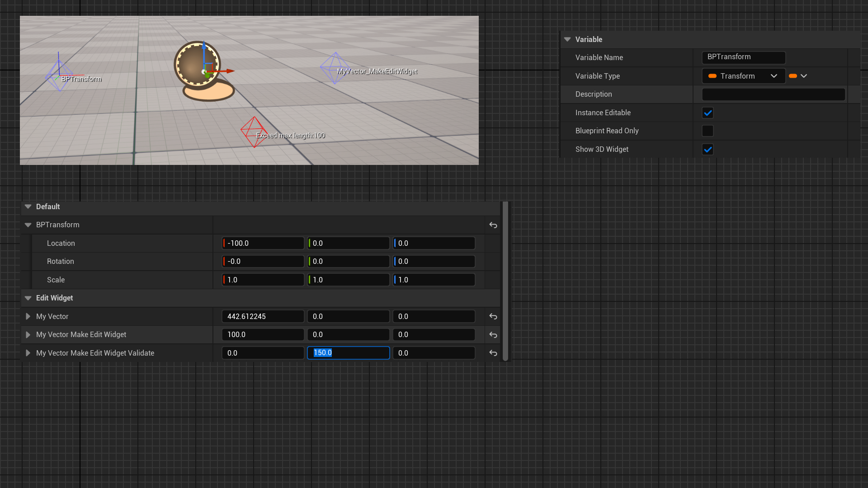Select the BPTransform widget in viewport
Viewport: 868px width, 488px height.
59,76
